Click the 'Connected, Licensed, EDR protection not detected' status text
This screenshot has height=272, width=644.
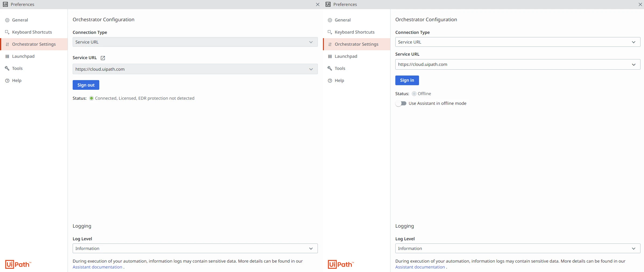pos(145,98)
